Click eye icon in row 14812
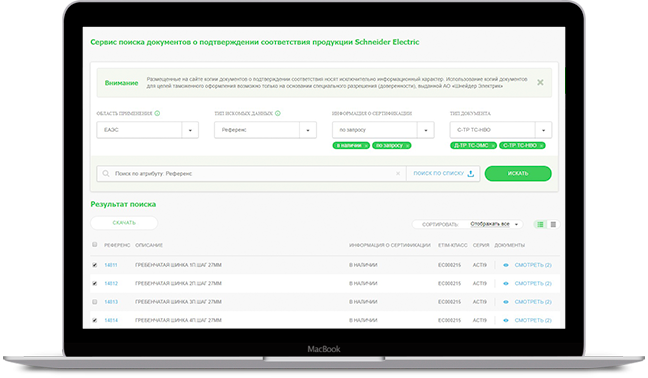This screenshot has width=648, height=378. point(506,284)
